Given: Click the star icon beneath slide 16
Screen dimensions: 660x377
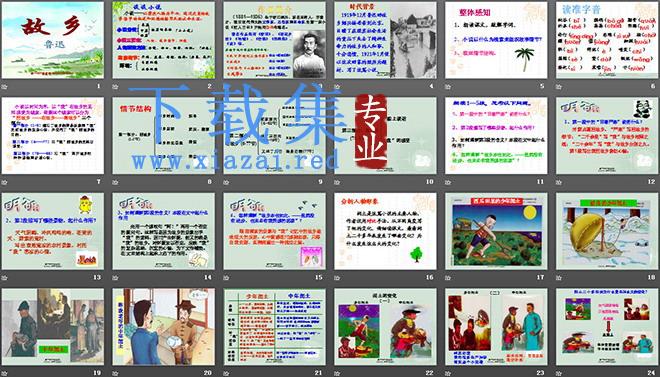Looking at the screenshot, I should pos(337,278).
